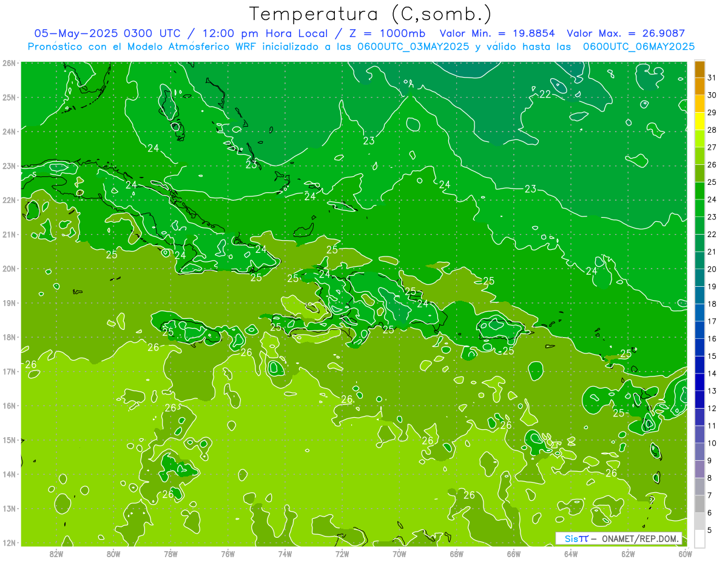Click the Valor Min. = 19.8854 value
Screen dimensions: 728x562
[x=497, y=33]
